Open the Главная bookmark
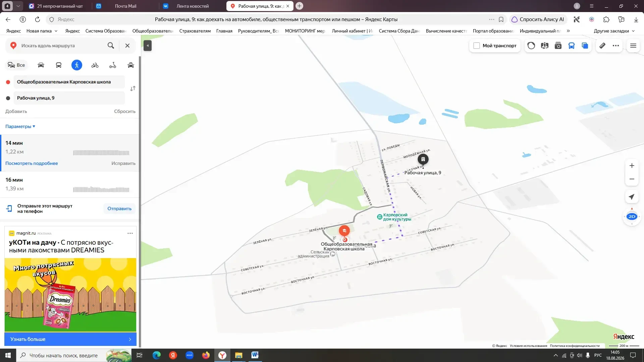This screenshot has width=644, height=362. coord(224,31)
